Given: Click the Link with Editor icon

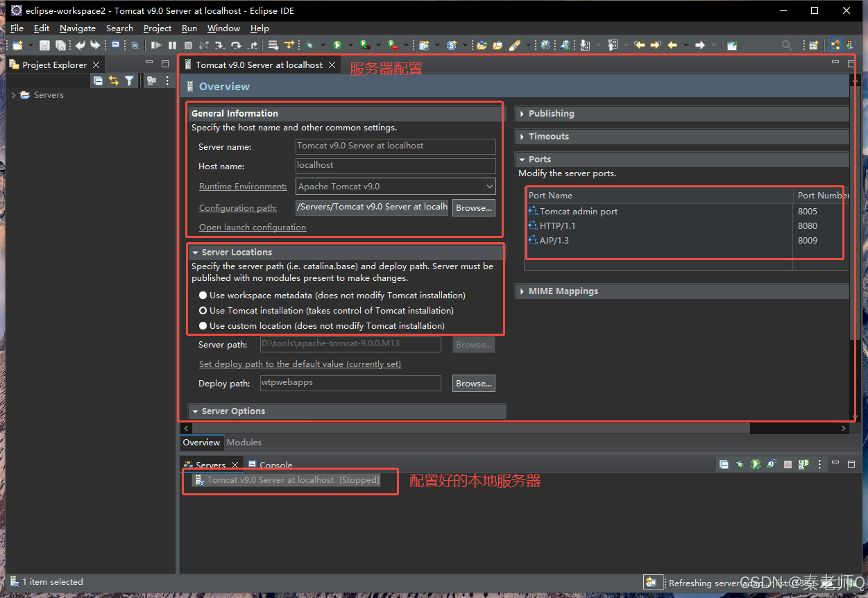Looking at the screenshot, I should tap(114, 81).
